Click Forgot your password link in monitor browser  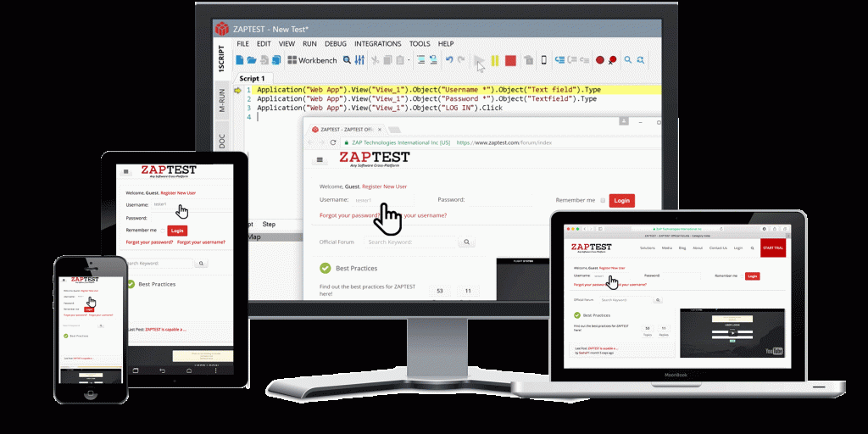click(350, 215)
